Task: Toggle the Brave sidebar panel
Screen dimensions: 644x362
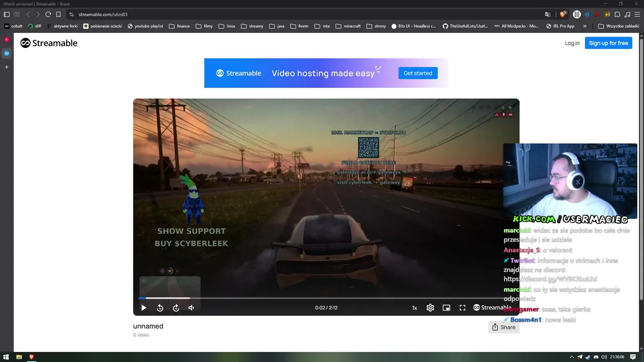Action: click(7, 15)
